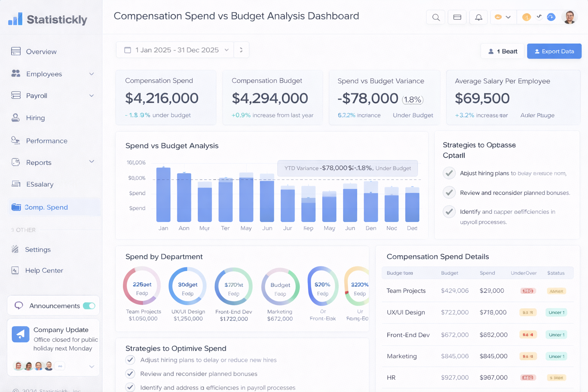The height and width of the screenshot is (392, 588).
Task: Click the '1 Beat' button
Action: point(502,51)
